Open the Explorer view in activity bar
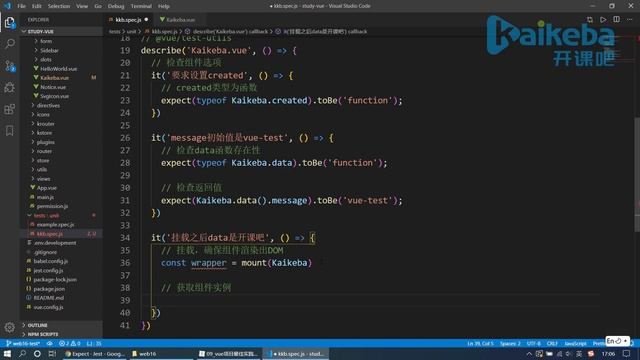Image resolution: width=640 pixels, height=360 pixels. (9, 22)
